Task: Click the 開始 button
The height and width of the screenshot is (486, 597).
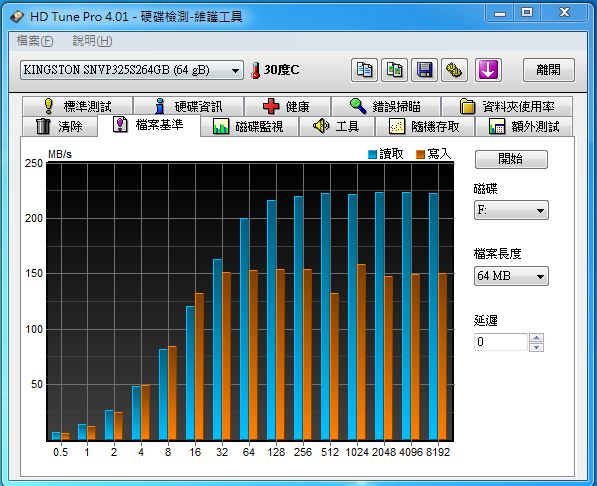Action: click(511, 159)
